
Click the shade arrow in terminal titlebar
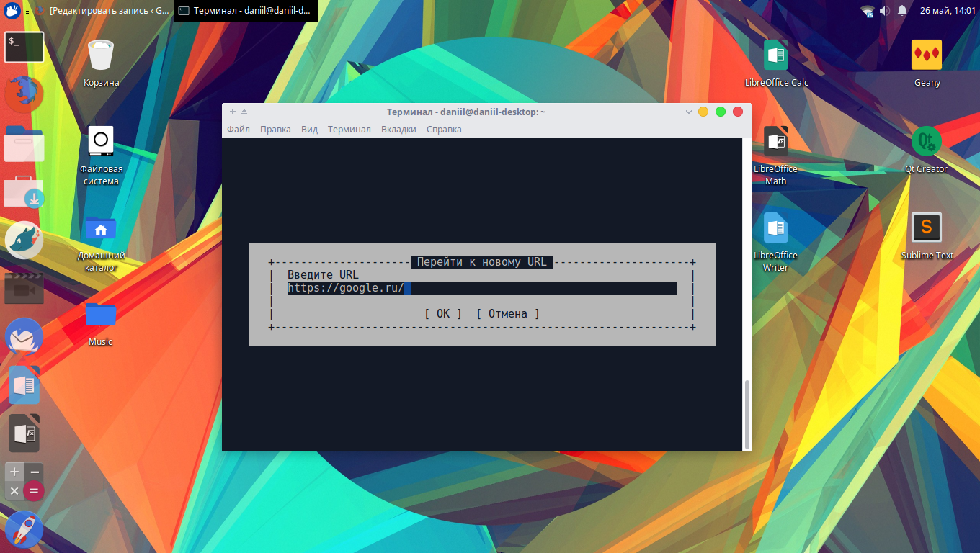(x=244, y=112)
